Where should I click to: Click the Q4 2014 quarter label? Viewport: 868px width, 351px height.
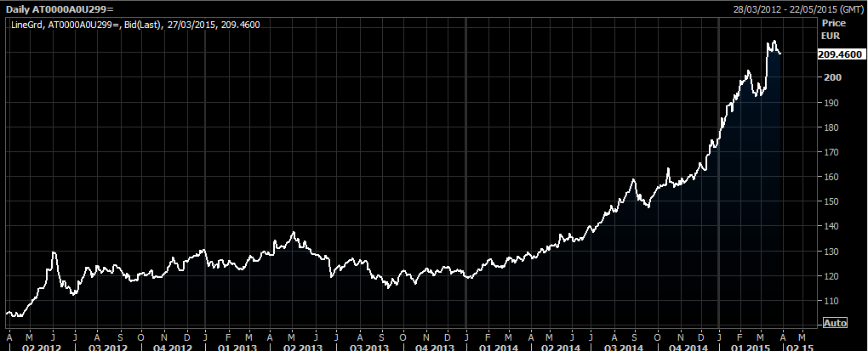point(688,347)
